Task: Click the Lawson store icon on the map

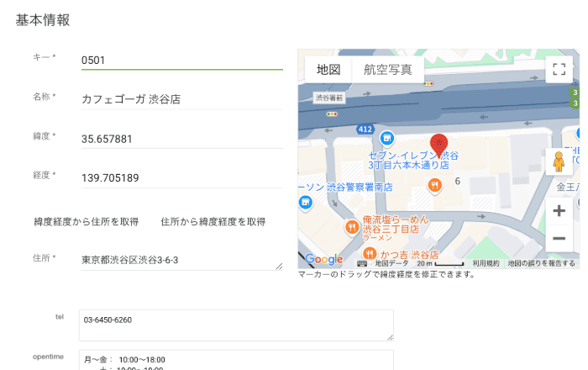Action: point(306,203)
